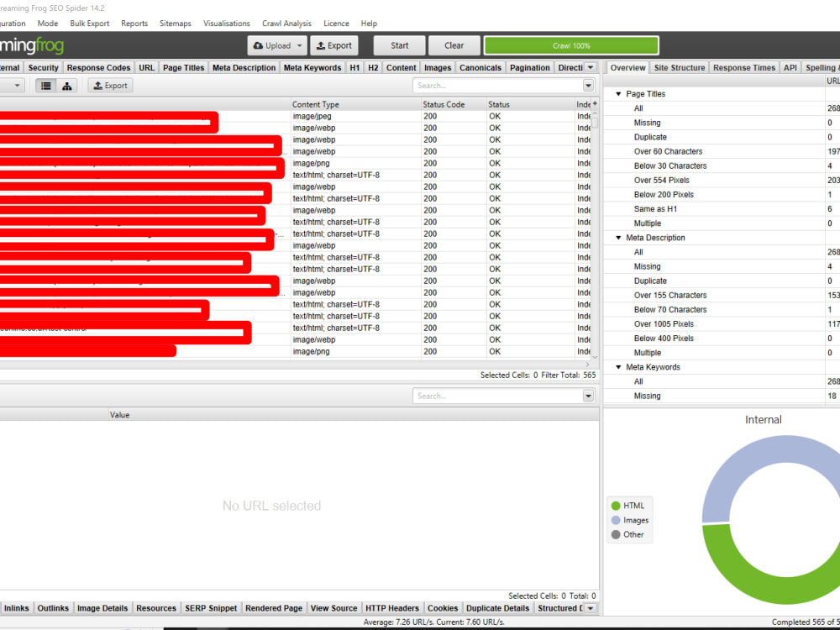This screenshot has width=840, height=630.
Task: Switch to the Meta Keywords tab
Action: click(x=312, y=67)
